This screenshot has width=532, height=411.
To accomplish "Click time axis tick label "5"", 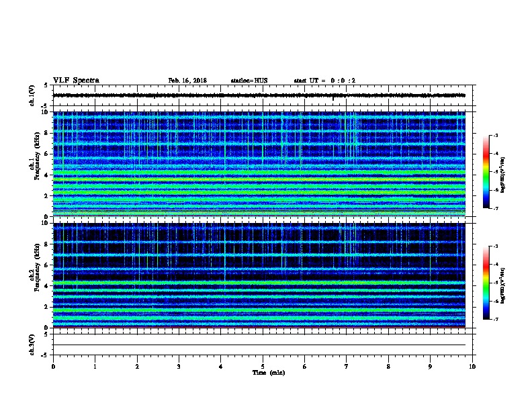I will [263, 367].
